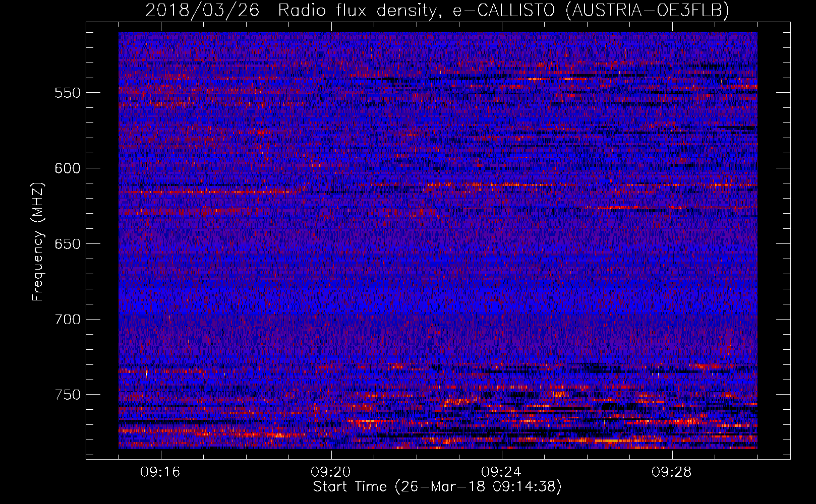Click the 09:20 time tick label
This screenshot has width=816, height=504.
coord(331,472)
